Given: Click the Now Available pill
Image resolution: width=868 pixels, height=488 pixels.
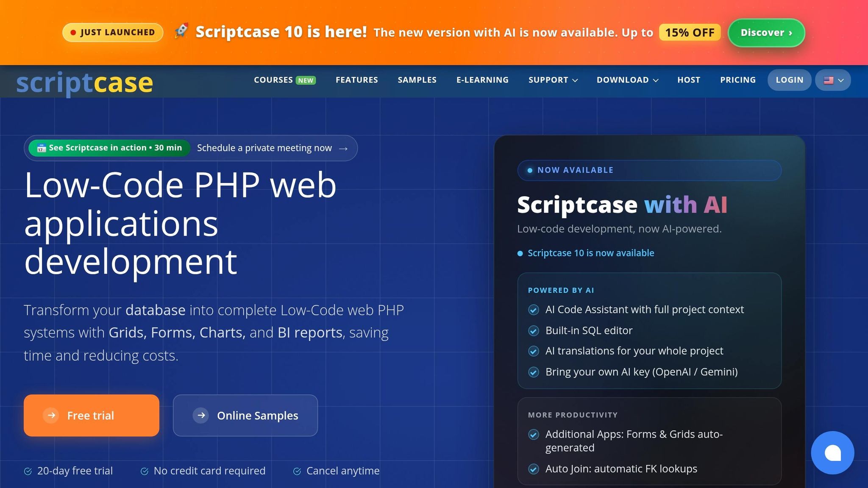Looking at the screenshot, I should (649, 170).
